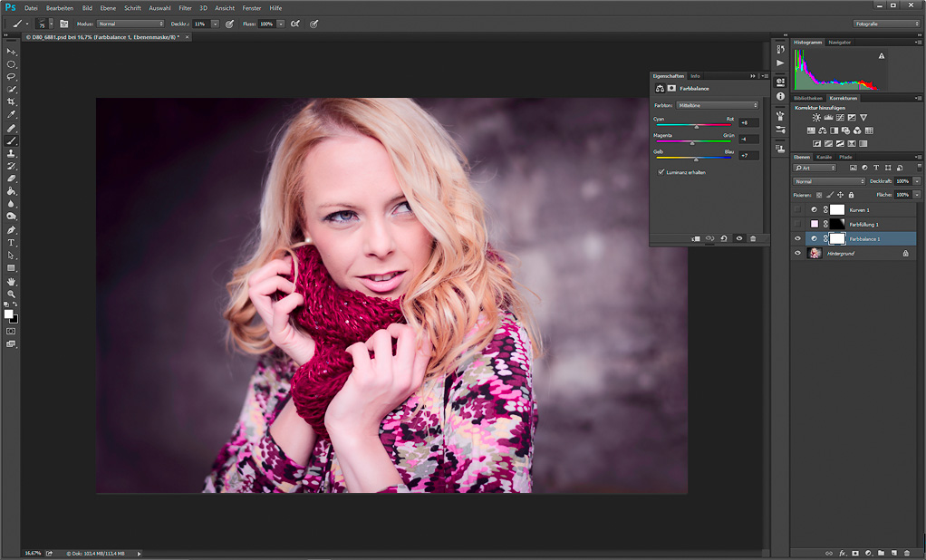Add a Curves adjustment from Korrekturen
The image size is (926, 560).
pyautogui.click(x=840, y=118)
